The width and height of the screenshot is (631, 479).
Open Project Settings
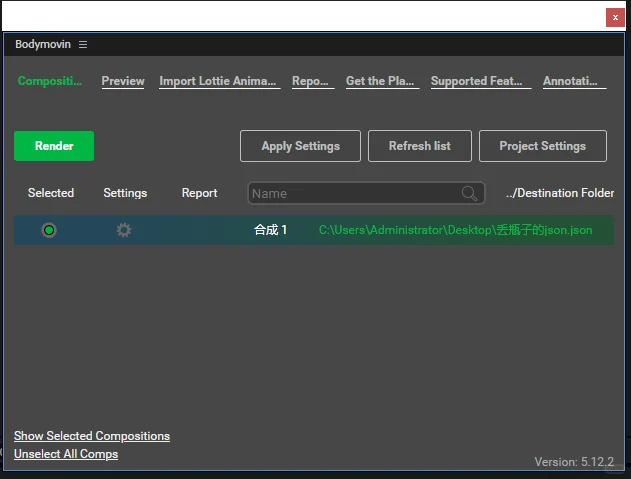tap(542, 146)
